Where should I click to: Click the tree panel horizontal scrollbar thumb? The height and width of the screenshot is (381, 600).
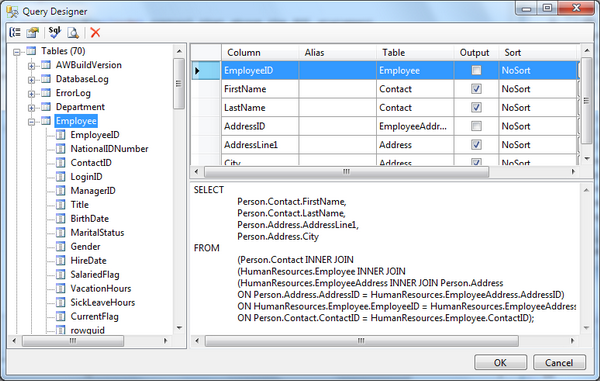(73, 340)
